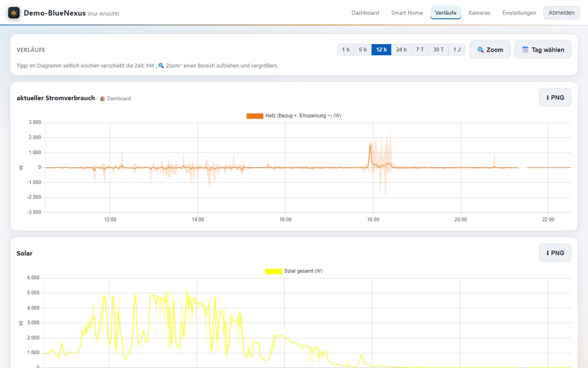Click the house icon beside Dashboard label

tap(102, 99)
